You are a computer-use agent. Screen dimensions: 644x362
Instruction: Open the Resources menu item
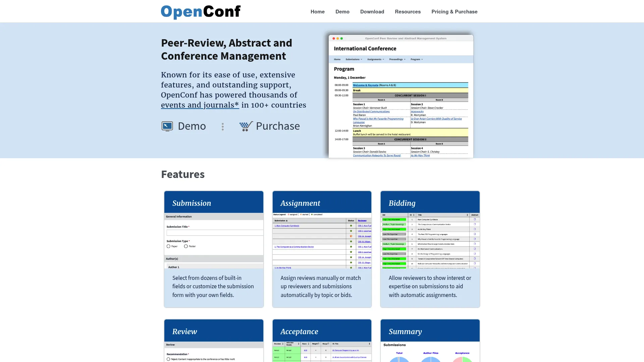(x=408, y=12)
